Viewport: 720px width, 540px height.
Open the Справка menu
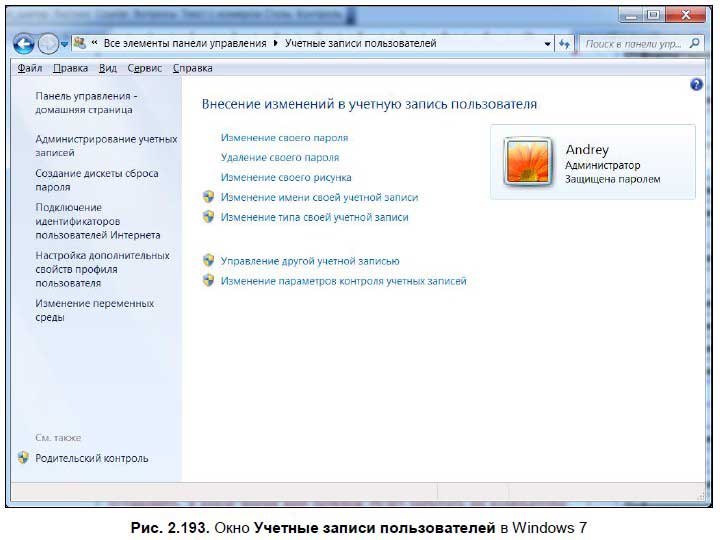tap(192, 68)
